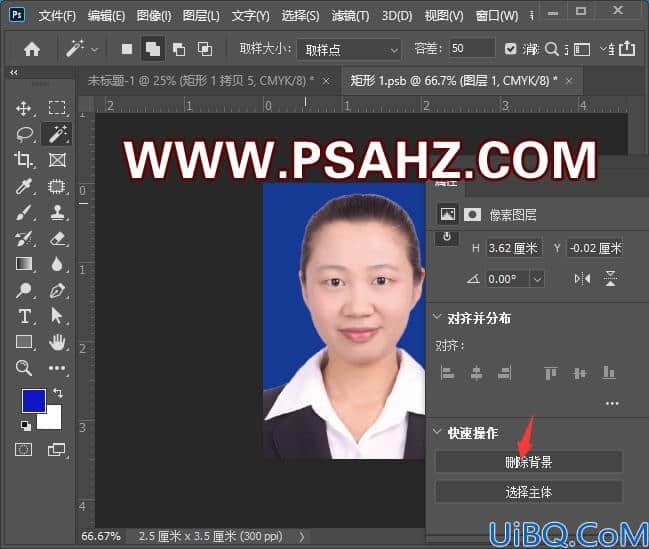
Task: Open the Filter menu
Action: click(x=350, y=16)
